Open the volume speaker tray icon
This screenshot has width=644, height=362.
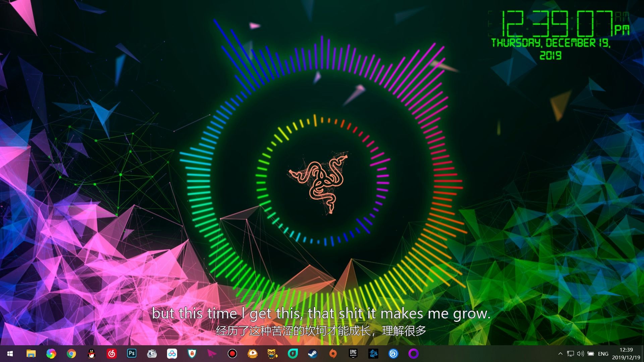[x=580, y=354]
